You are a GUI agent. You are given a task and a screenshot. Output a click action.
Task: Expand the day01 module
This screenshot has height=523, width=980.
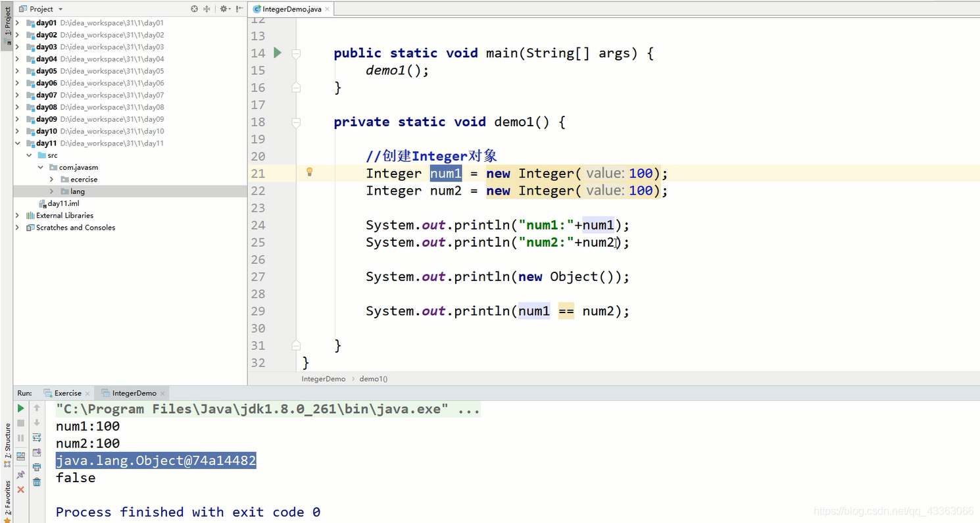18,23
